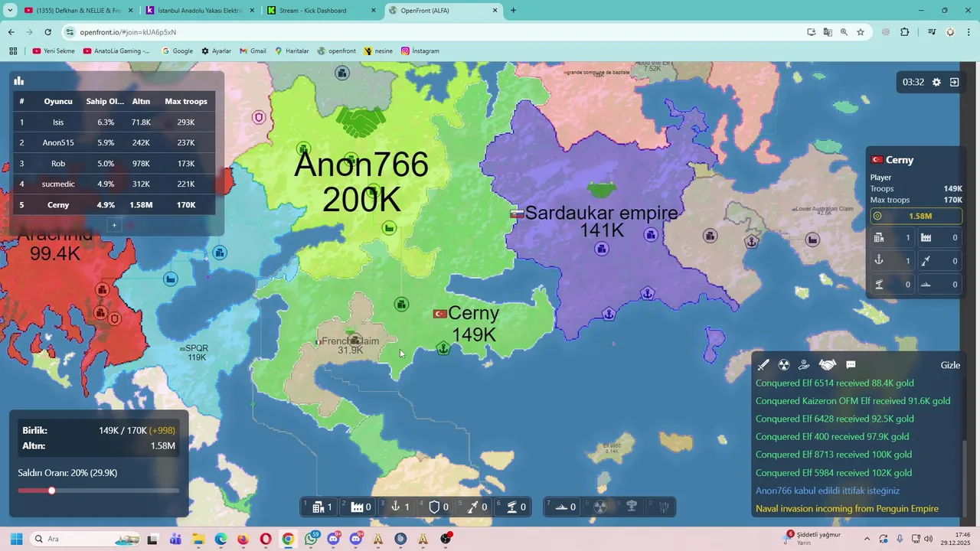Sort leaderboard by Altın column

[x=141, y=101]
